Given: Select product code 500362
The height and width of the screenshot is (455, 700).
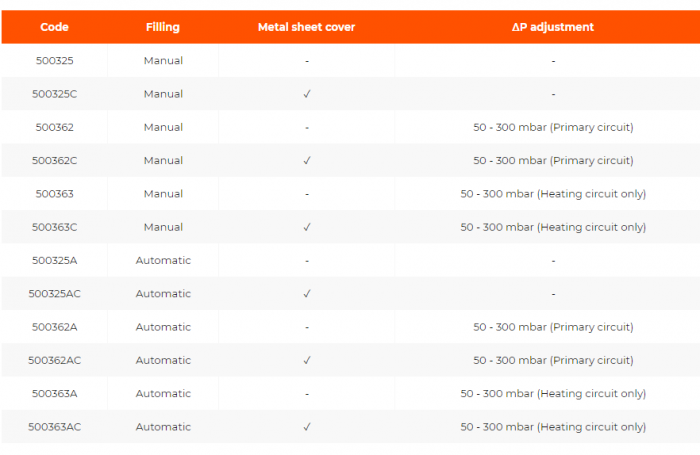Looking at the screenshot, I should (54, 127).
